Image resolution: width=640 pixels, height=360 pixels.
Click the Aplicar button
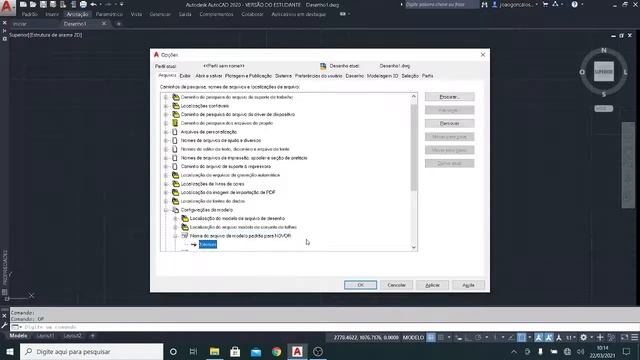click(432, 285)
